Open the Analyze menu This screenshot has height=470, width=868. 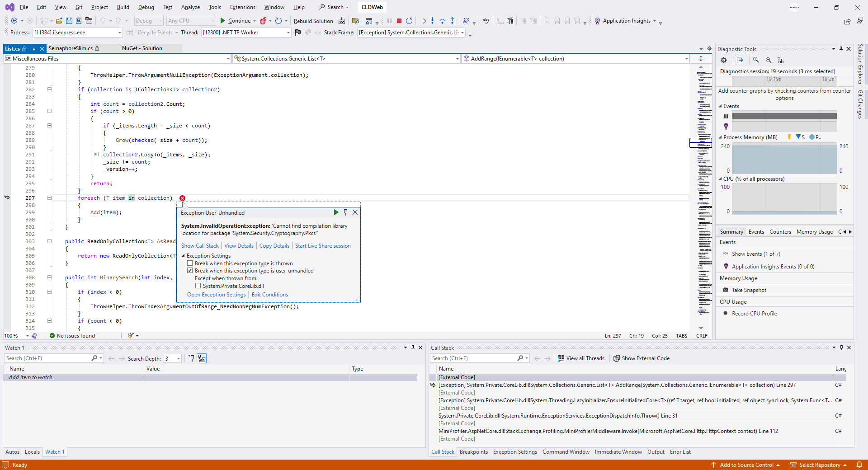(x=190, y=7)
